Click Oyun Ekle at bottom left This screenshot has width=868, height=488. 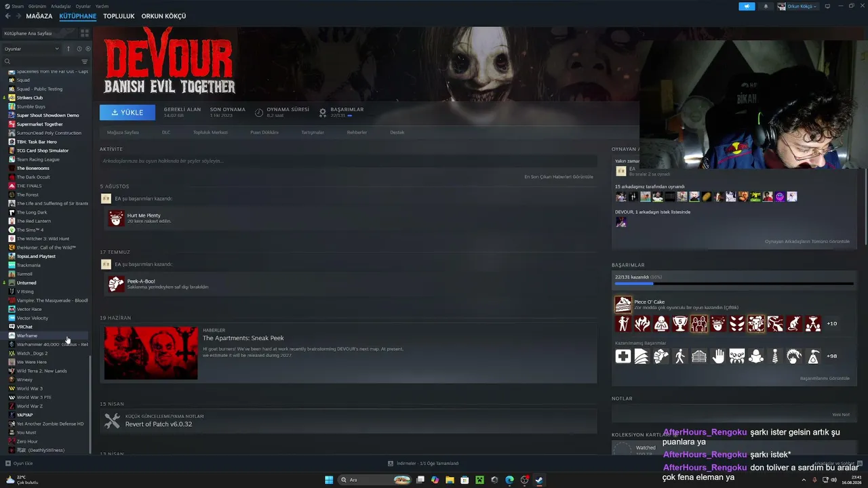click(x=19, y=464)
